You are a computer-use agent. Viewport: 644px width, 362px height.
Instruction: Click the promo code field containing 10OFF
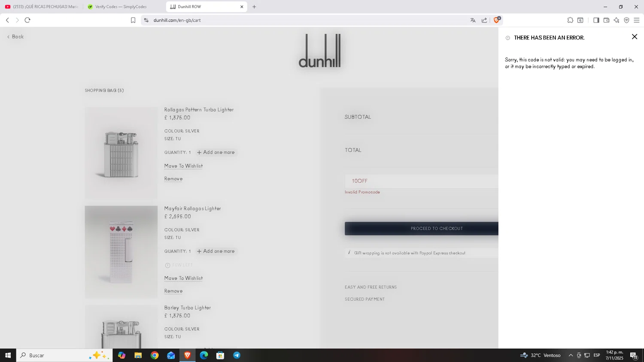coord(421,181)
